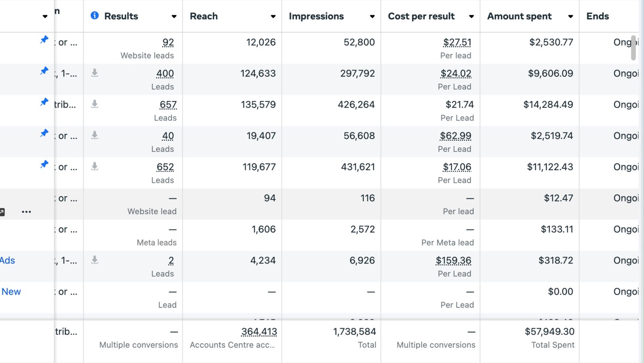Click the $159.36 cost per lead value

tap(453, 260)
